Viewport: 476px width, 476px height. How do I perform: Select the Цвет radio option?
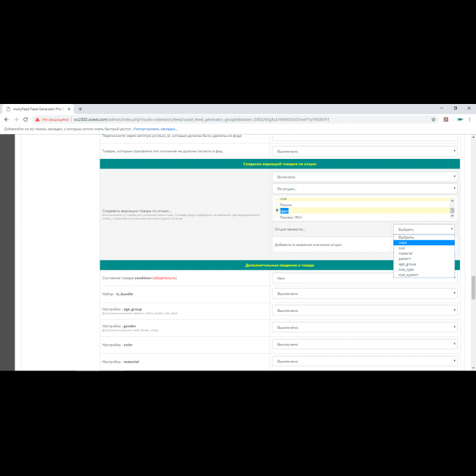pos(278,211)
